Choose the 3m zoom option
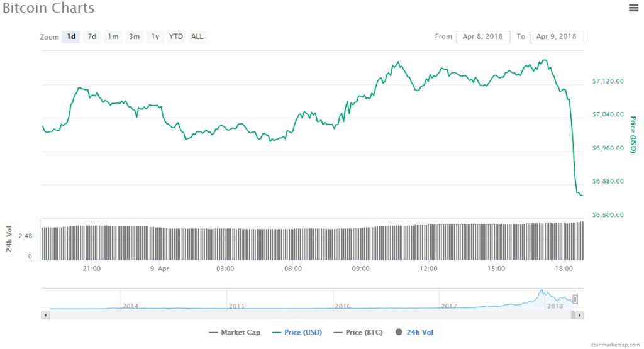 (x=134, y=36)
